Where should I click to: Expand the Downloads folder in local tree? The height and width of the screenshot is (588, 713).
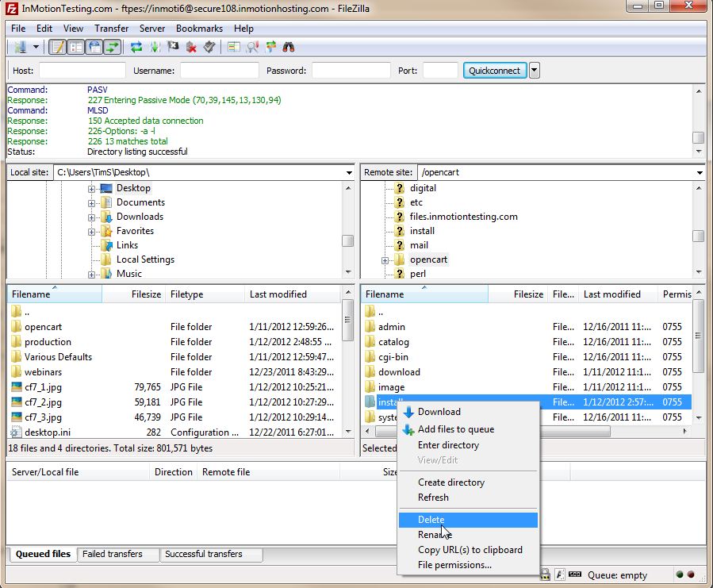point(92,217)
